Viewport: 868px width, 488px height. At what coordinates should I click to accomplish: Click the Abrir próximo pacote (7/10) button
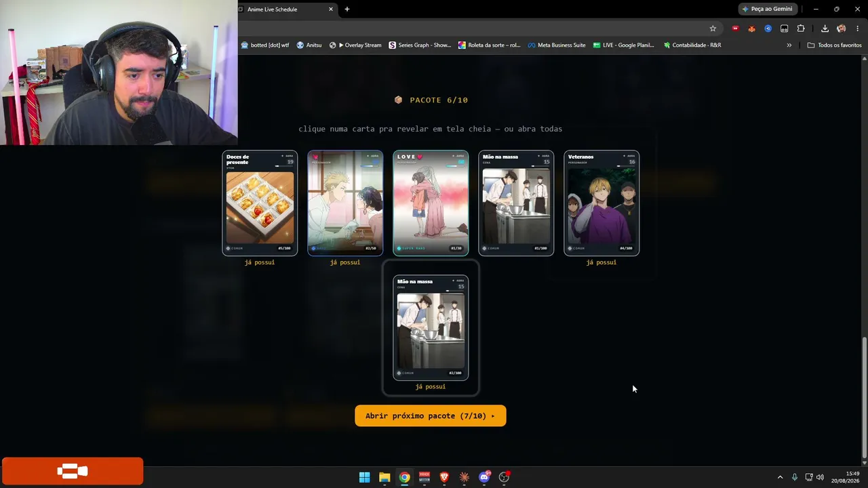(431, 415)
